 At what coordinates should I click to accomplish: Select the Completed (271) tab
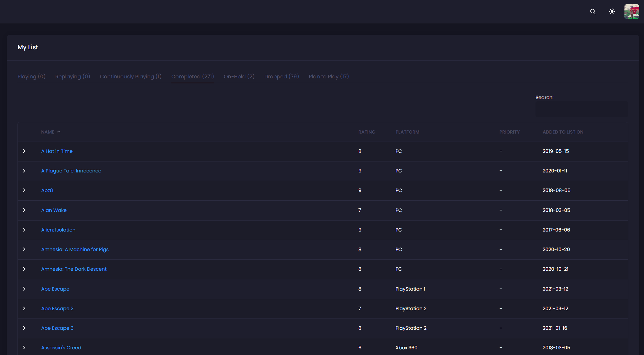(193, 77)
